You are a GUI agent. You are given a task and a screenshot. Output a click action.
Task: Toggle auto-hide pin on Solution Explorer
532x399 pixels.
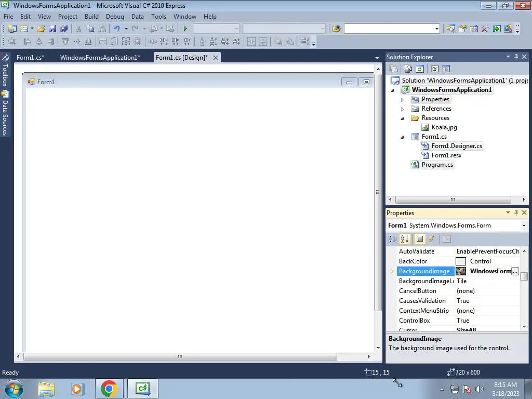click(516, 57)
